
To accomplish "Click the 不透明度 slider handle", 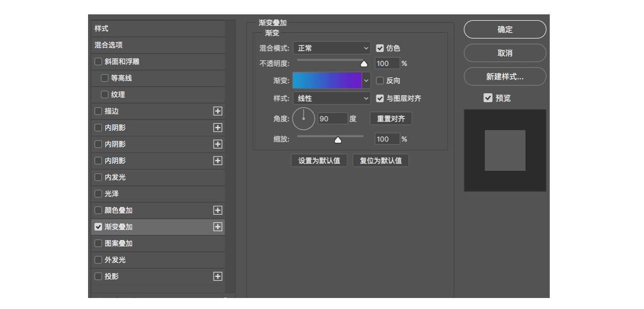I will [364, 64].
